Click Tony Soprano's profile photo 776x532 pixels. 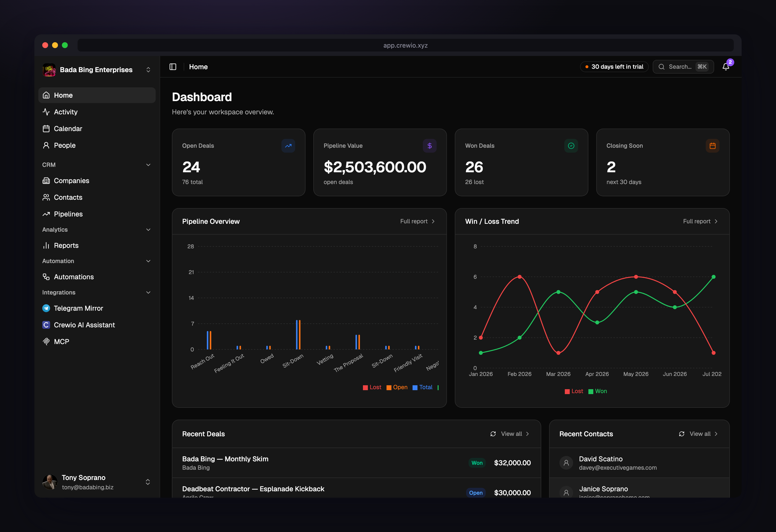click(50, 482)
